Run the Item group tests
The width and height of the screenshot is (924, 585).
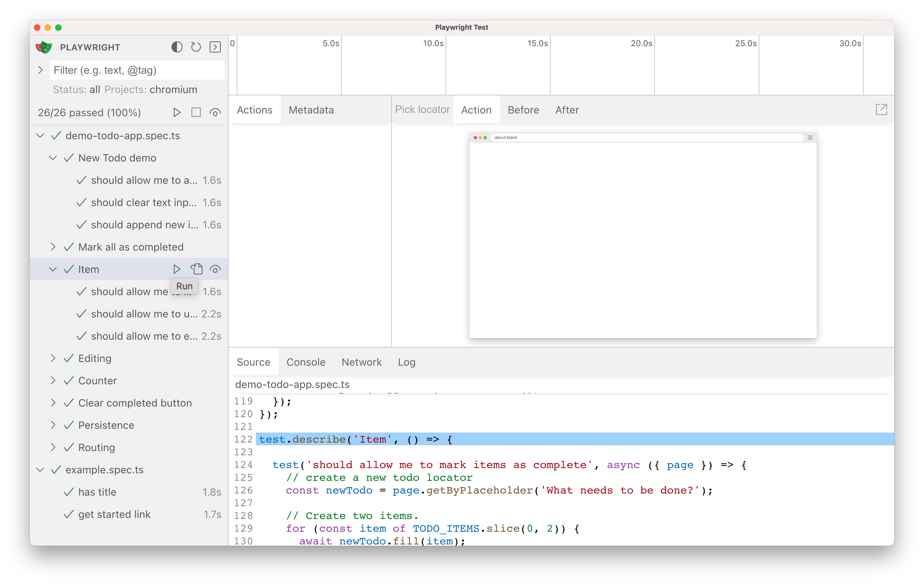click(x=176, y=269)
